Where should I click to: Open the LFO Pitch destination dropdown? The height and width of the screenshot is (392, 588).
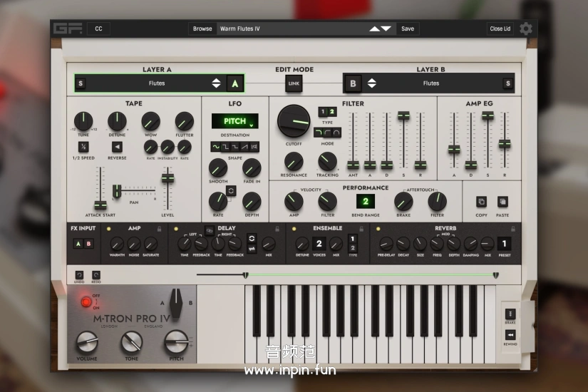pos(234,121)
